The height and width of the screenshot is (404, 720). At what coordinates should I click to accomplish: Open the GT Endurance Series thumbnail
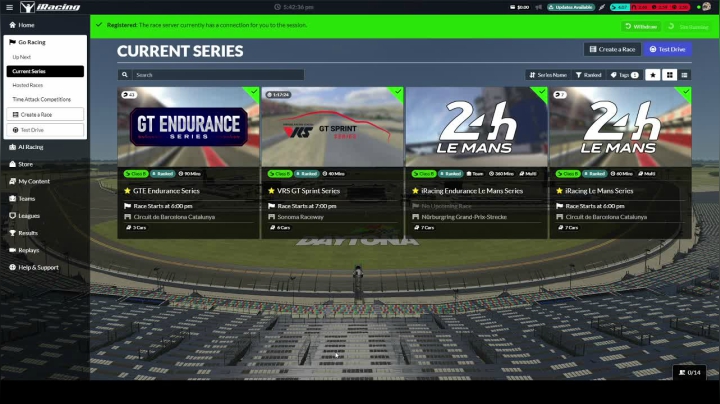click(188, 127)
